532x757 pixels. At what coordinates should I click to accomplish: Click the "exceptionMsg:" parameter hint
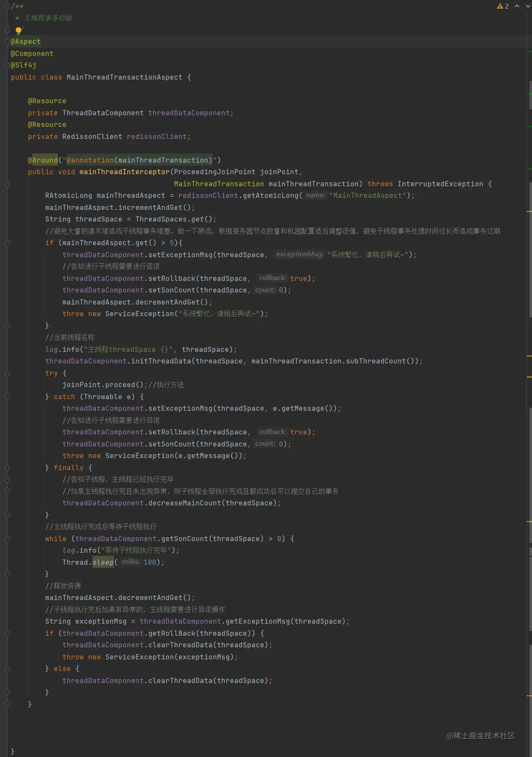tap(300, 254)
